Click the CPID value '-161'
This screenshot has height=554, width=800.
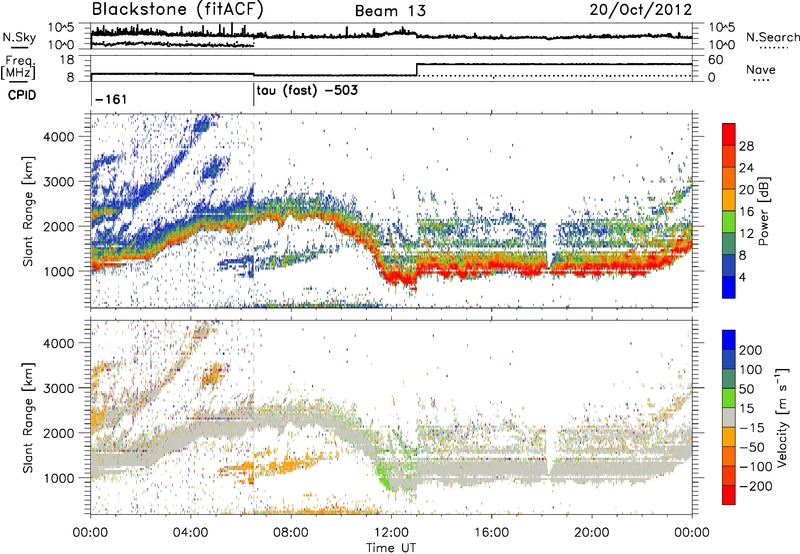tap(111, 99)
